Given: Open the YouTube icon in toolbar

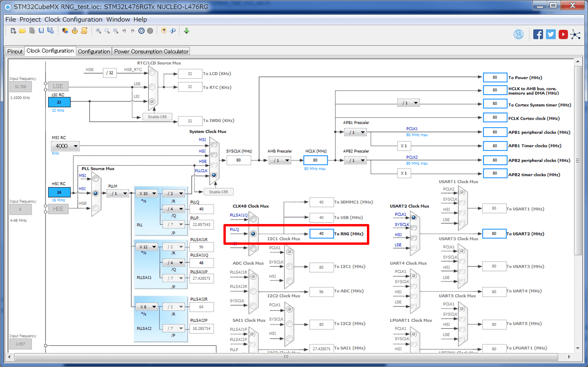Looking at the screenshot, I should click(x=563, y=34).
